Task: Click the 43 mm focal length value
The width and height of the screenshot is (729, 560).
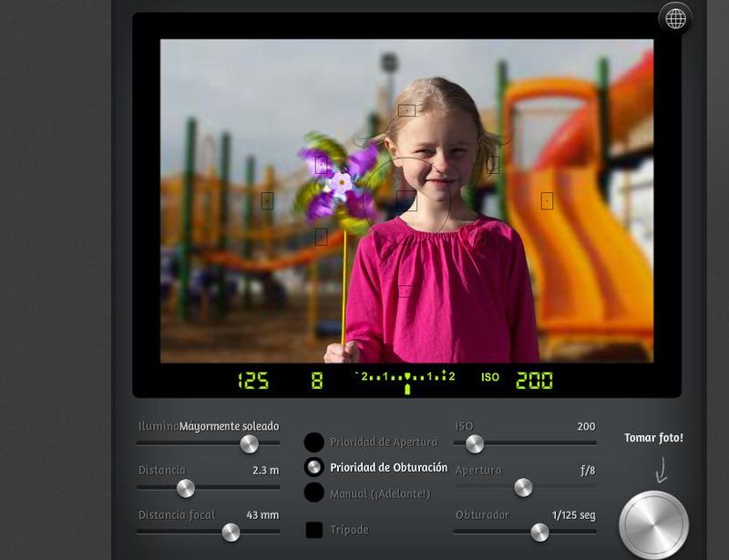Action: point(262,514)
